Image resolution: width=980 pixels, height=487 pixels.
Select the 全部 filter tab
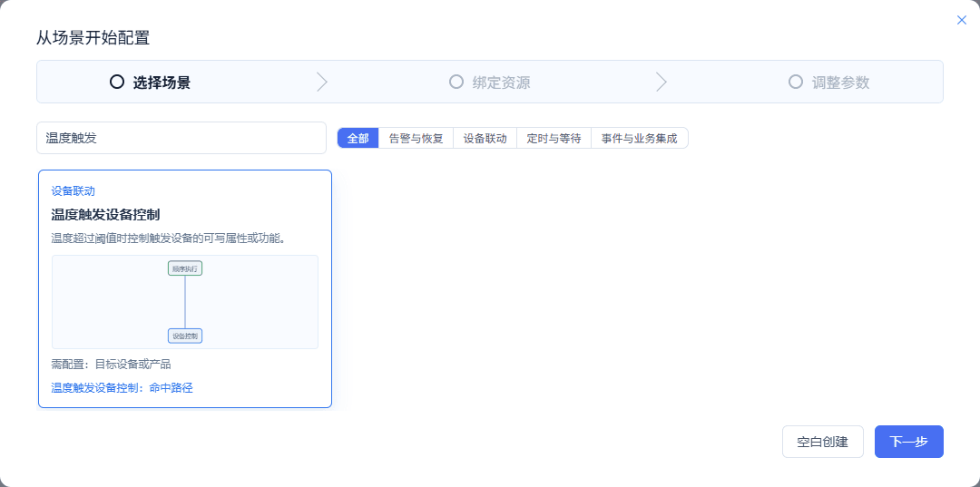click(x=358, y=138)
